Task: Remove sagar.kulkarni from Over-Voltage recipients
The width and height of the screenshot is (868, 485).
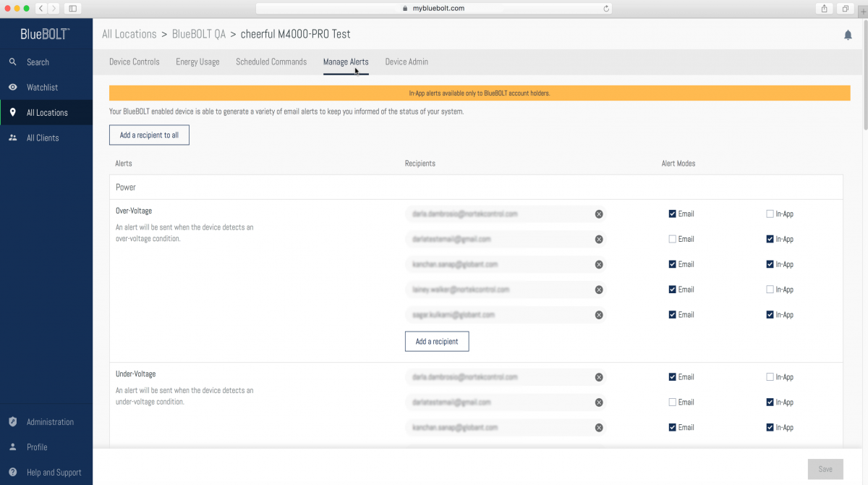Action: [x=598, y=314]
